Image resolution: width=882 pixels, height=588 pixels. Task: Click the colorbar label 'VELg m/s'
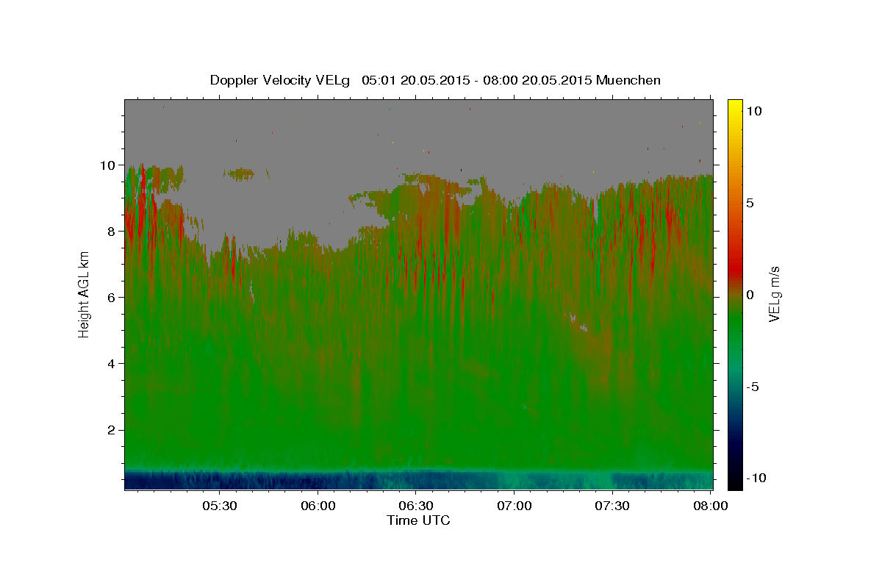coord(774,295)
